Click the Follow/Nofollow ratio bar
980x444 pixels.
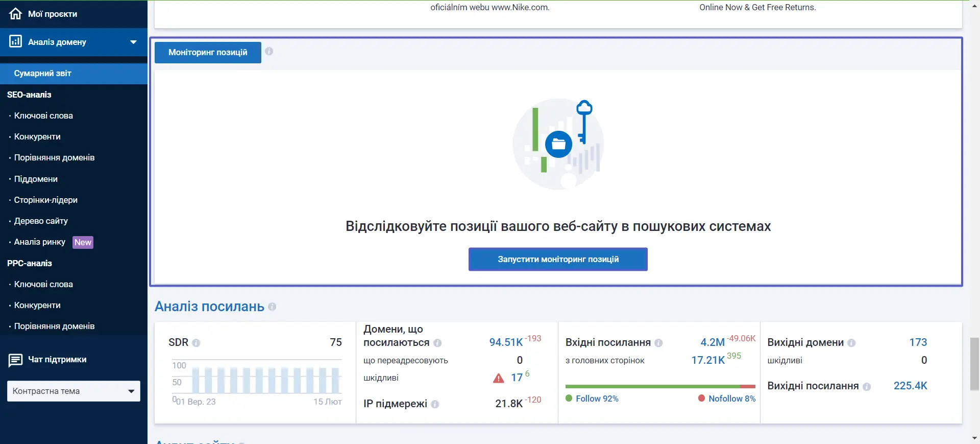pyautogui.click(x=660, y=386)
